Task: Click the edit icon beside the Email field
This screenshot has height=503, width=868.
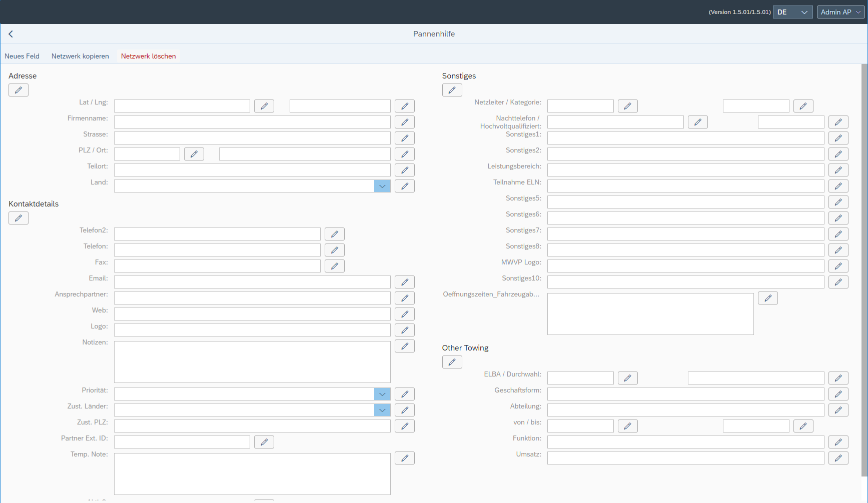Action: tap(404, 281)
